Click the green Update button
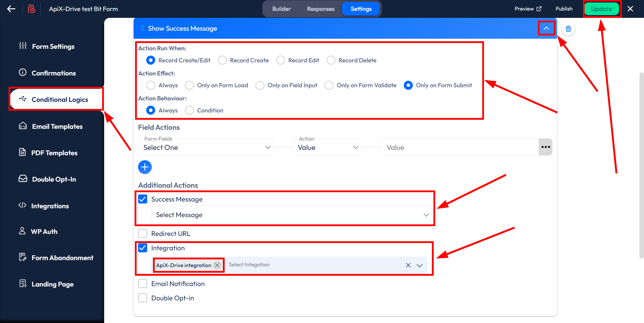The width and height of the screenshot is (644, 323). point(601,9)
